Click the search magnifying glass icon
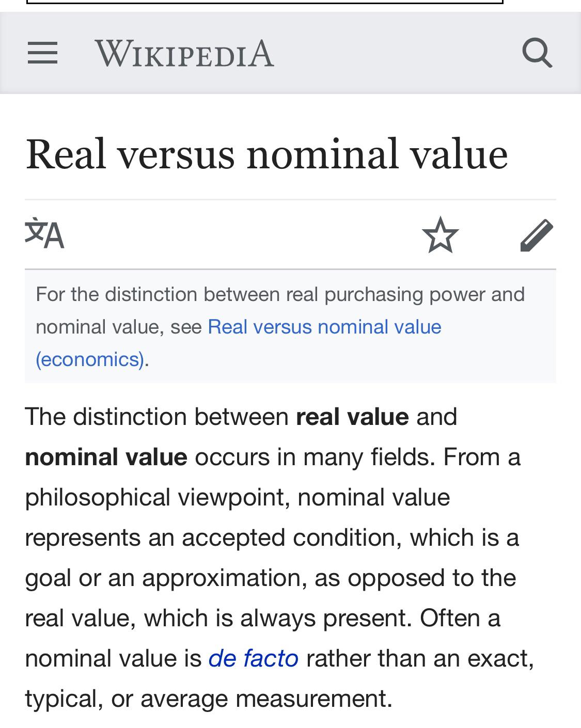The width and height of the screenshot is (581, 728). 538,53
